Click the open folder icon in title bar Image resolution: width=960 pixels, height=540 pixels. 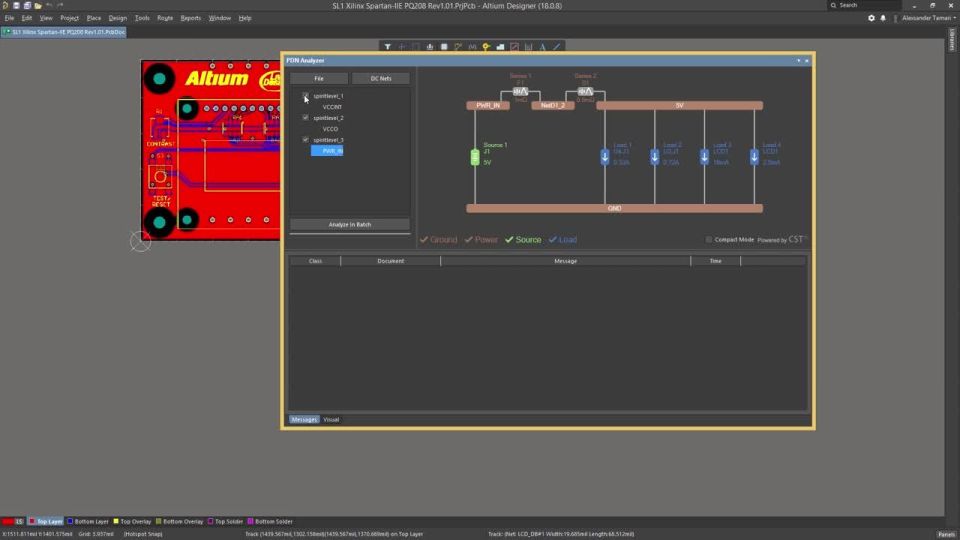pyautogui.click(x=38, y=6)
